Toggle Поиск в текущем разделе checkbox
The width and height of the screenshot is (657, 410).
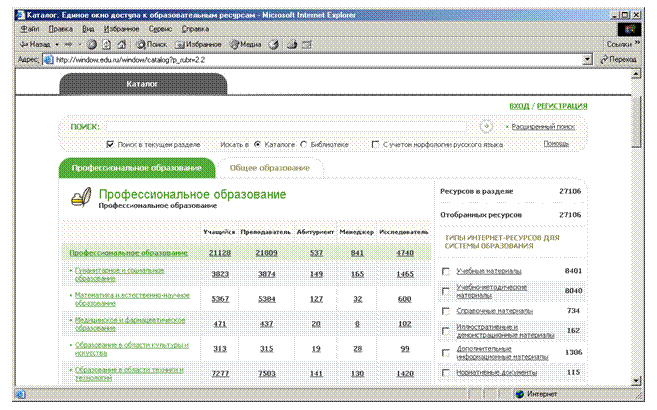[110, 144]
